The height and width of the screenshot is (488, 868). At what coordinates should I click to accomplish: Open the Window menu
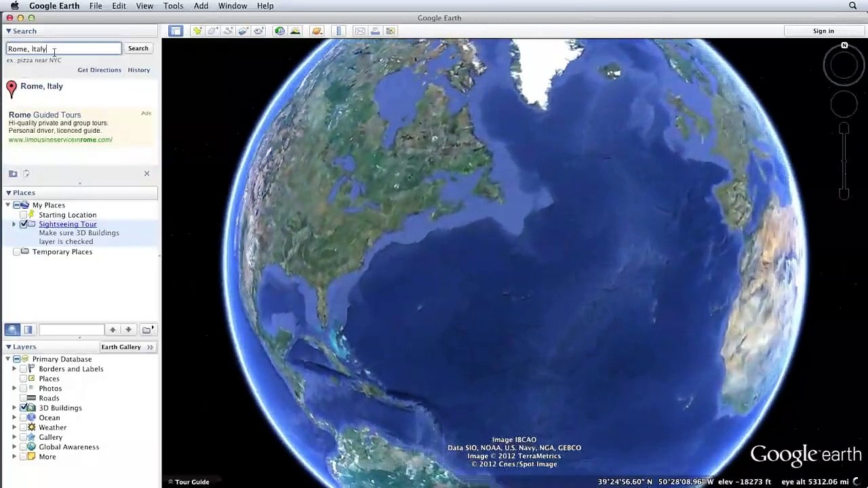(x=233, y=6)
